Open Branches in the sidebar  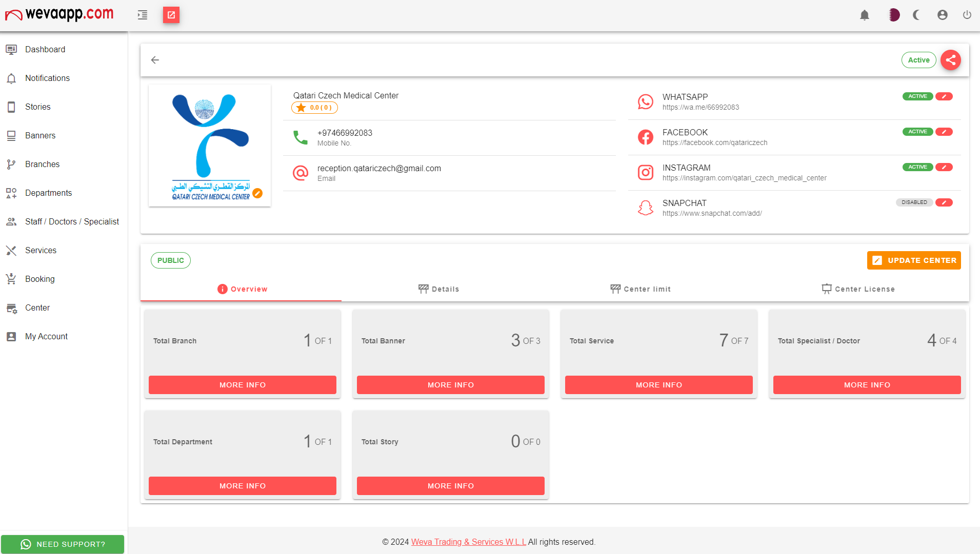click(x=64, y=164)
